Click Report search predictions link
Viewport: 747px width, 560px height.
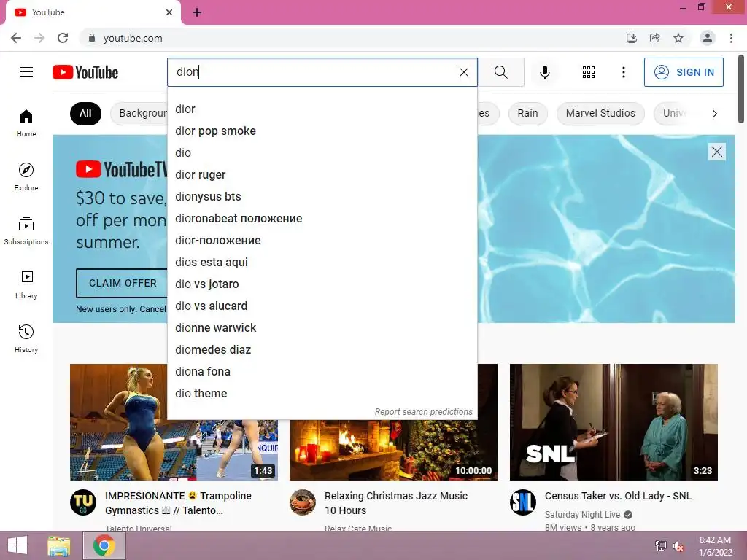pyautogui.click(x=424, y=411)
